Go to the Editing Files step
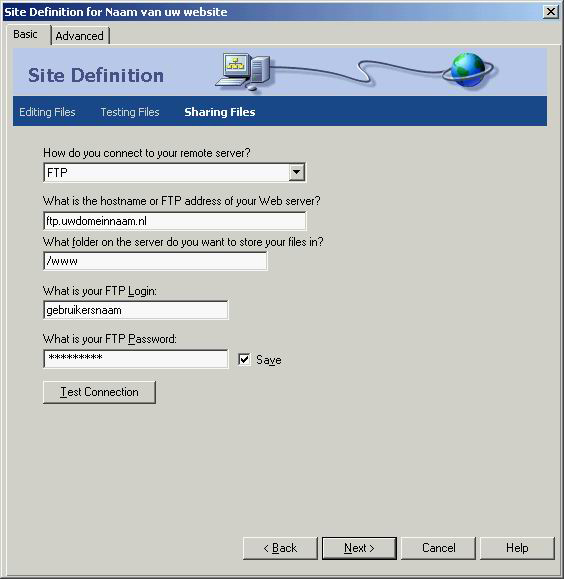This screenshot has width=564, height=579. pos(47,112)
